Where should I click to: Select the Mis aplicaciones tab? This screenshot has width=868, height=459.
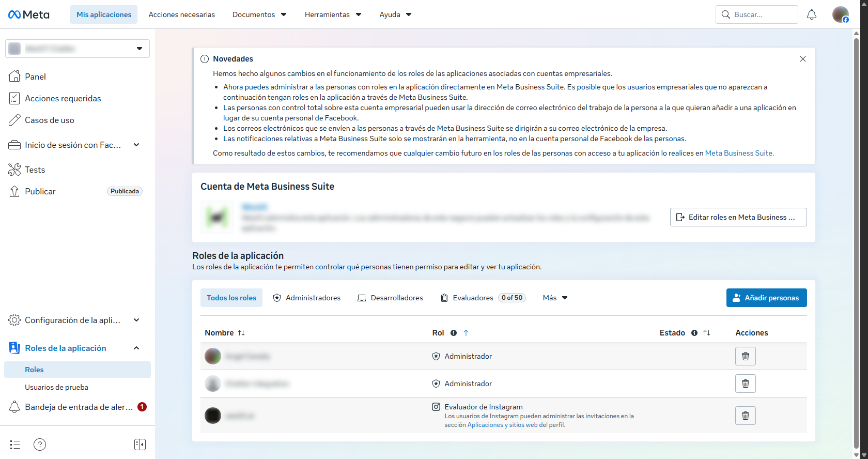104,14
